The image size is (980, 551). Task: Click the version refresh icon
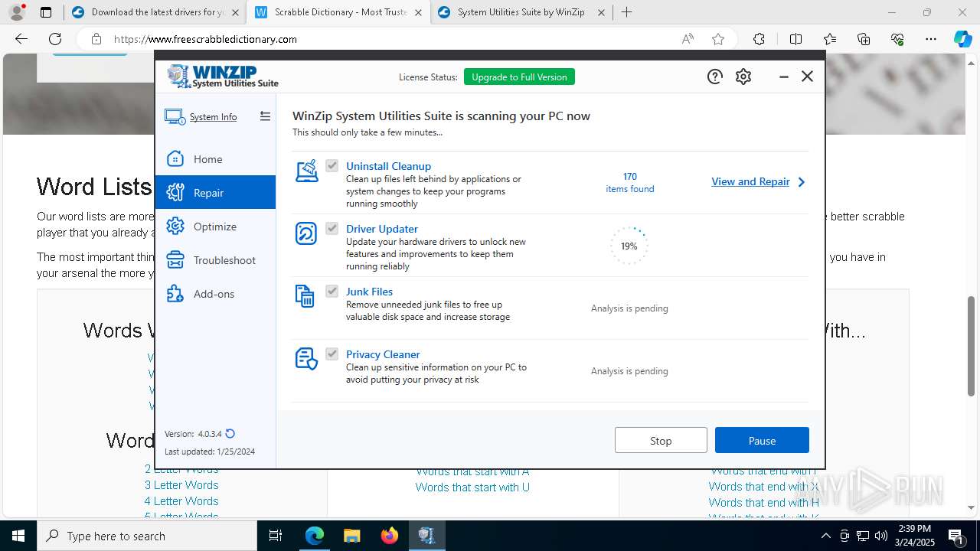pos(230,434)
